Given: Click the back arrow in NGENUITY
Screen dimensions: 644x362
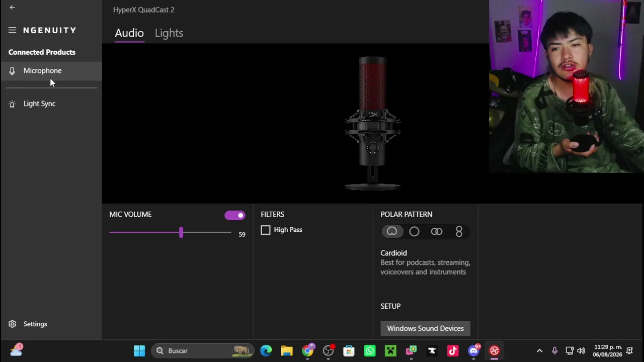Looking at the screenshot, I should (x=12, y=8).
